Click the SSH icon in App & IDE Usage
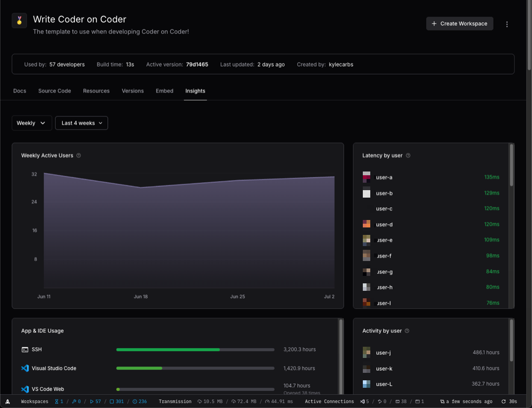This screenshot has height=408, width=532. point(24,349)
